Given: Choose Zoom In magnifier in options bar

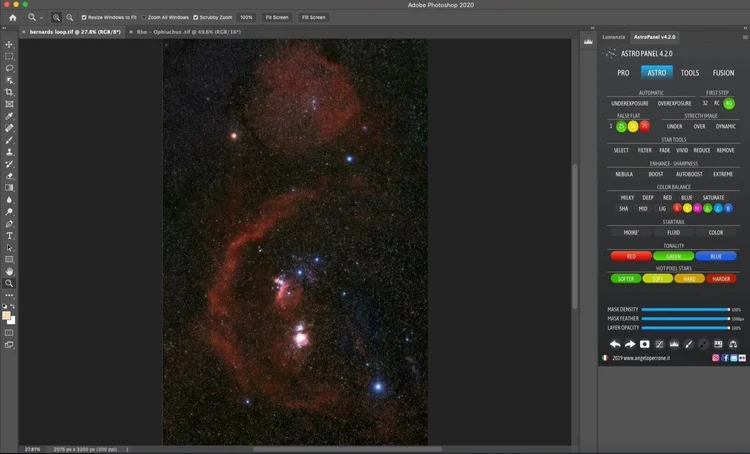Looking at the screenshot, I should (56, 17).
